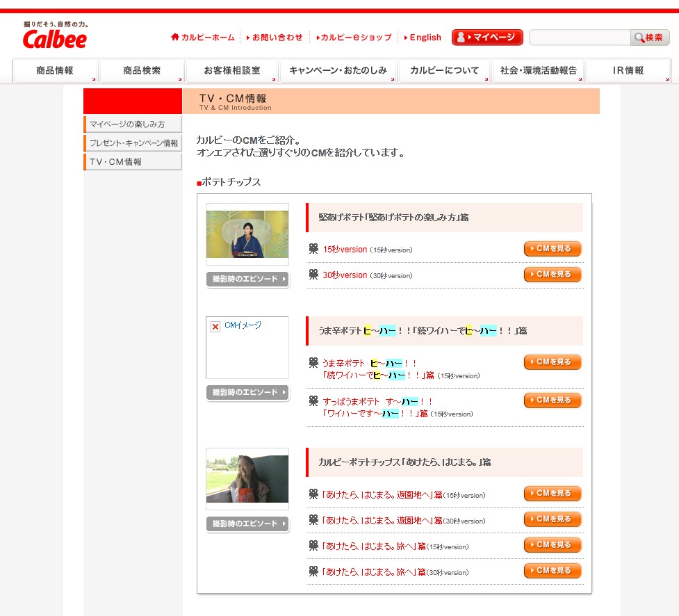Click the 30秒version CM link
The width and height of the screenshot is (679, 616).
345,275
